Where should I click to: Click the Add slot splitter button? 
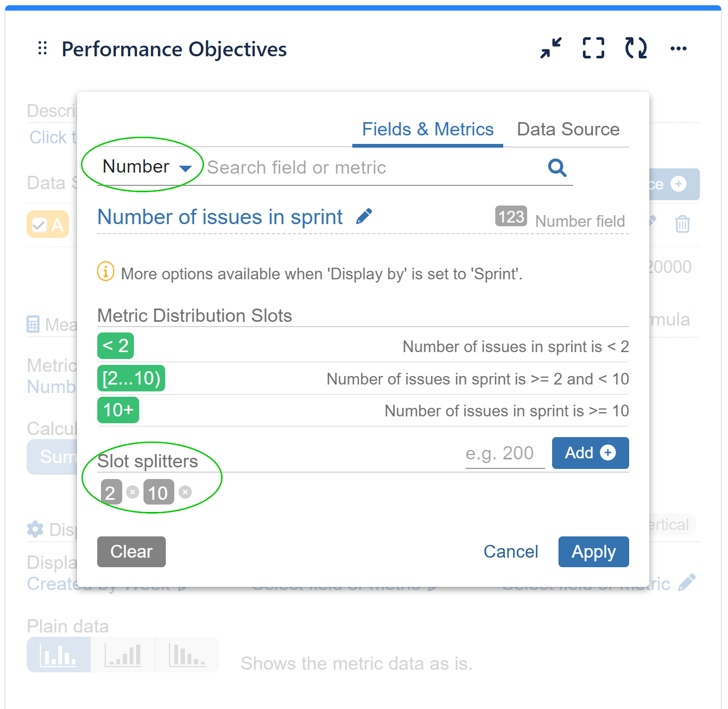590,452
